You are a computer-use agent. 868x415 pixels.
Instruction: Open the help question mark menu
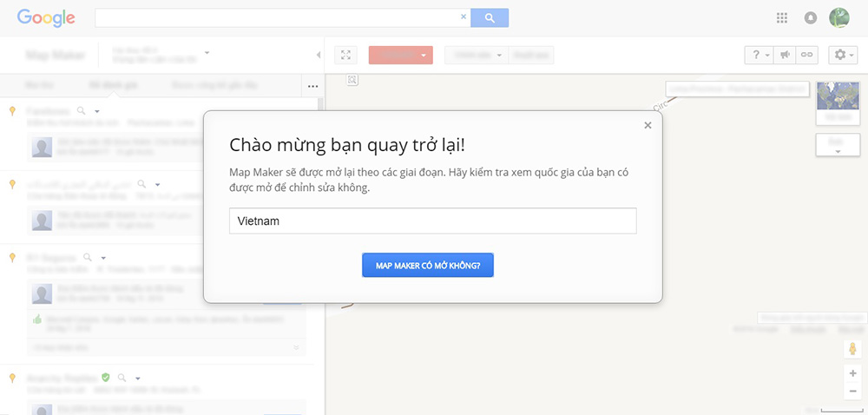759,55
